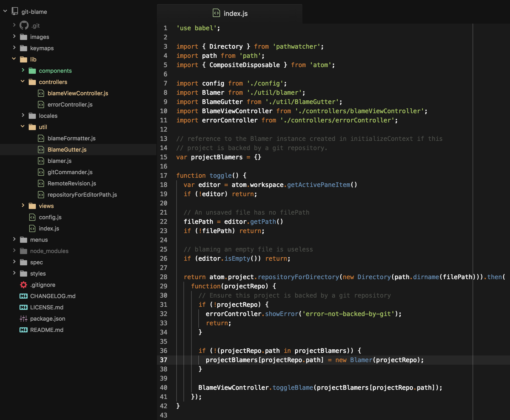Viewport: 510px width, 420px height.
Task: Collapse the util folder chevron
Action: [23, 127]
